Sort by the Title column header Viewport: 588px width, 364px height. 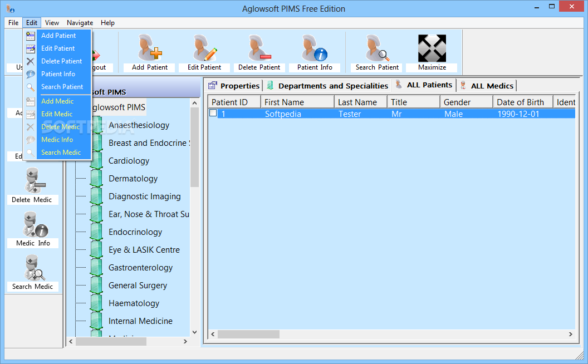(x=414, y=102)
